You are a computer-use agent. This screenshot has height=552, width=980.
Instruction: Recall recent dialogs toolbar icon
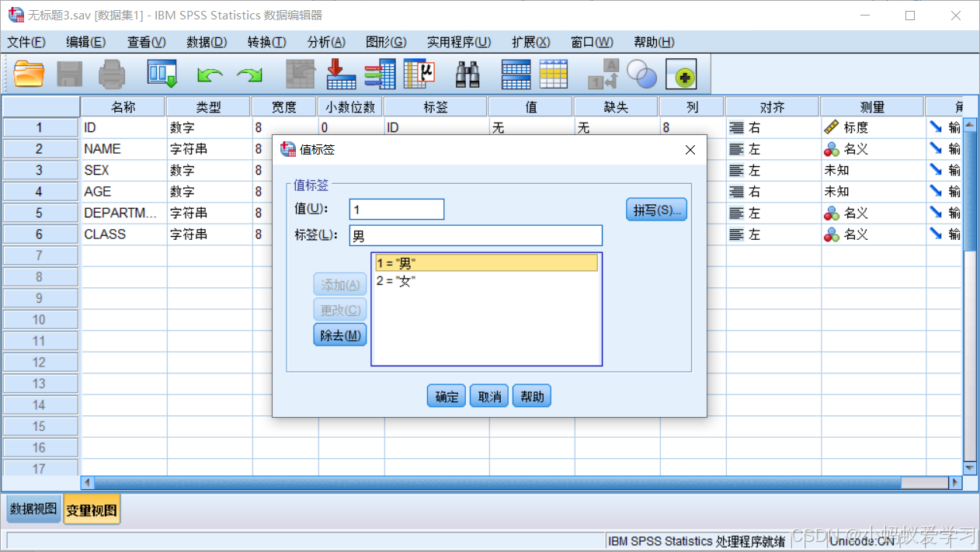pos(163,75)
